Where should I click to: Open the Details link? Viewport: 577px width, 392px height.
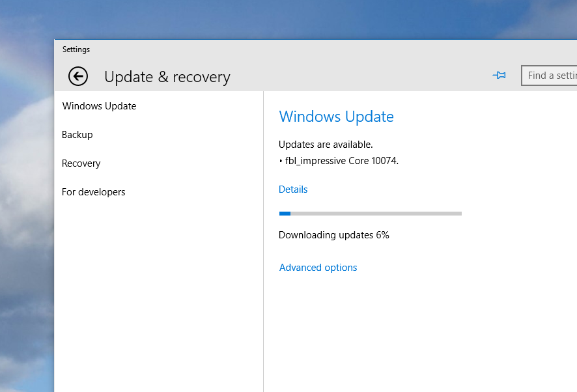(293, 189)
